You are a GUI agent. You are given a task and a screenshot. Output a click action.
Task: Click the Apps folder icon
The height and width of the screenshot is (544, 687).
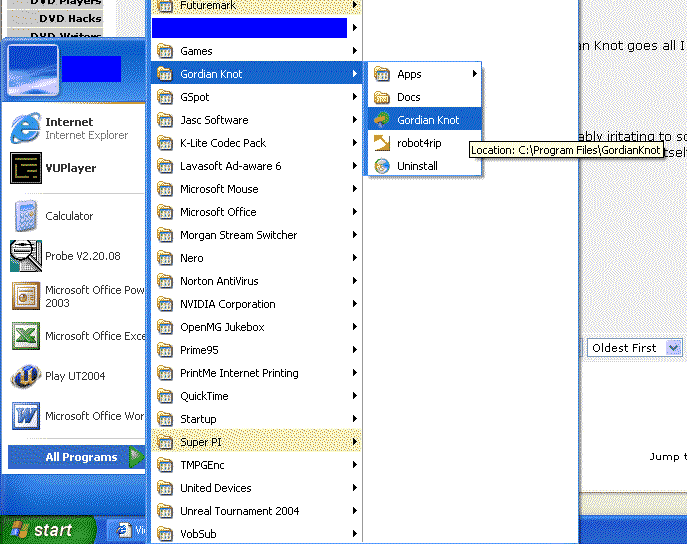pos(382,74)
